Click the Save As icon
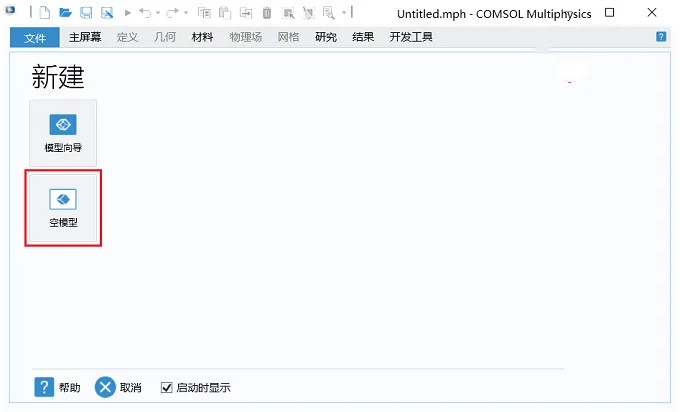The height and width of the screenshot is (412, 680). (x=107, y=13)
